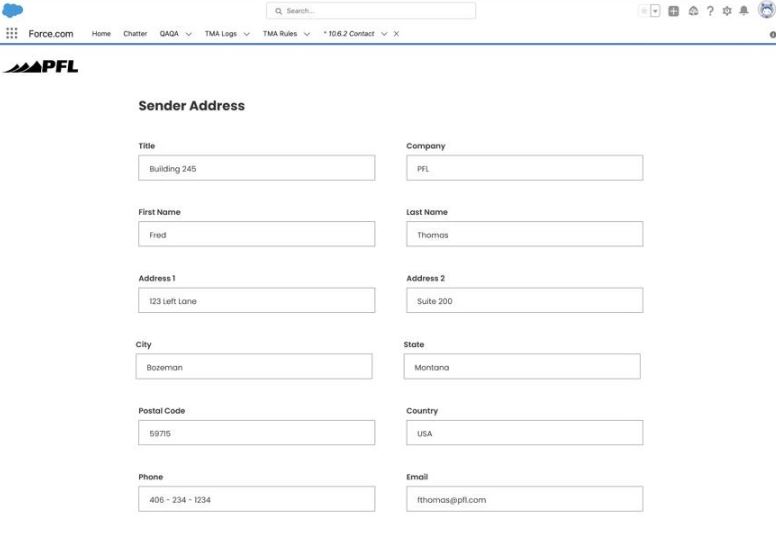The image size is (776, 535).
Task: Click the Address 2 field
Action: click(x=525, y=300)
